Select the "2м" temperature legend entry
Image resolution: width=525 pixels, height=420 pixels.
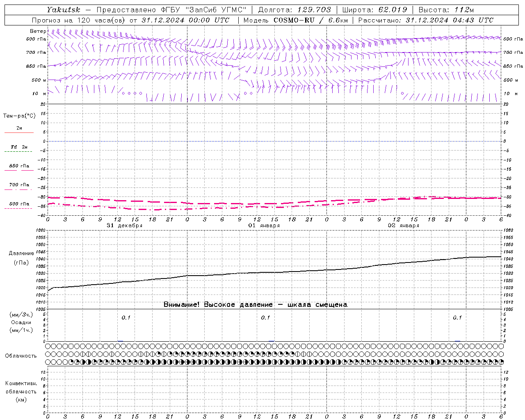pos(19,128)
